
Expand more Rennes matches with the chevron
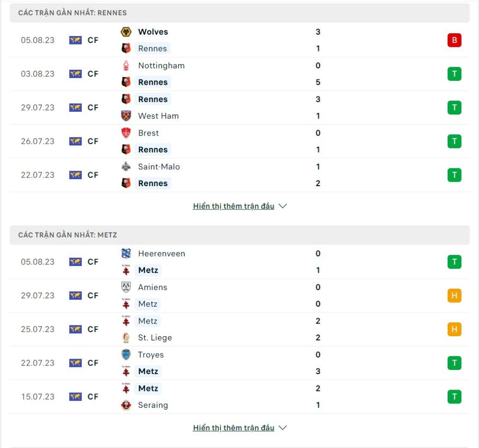point(283,206)
